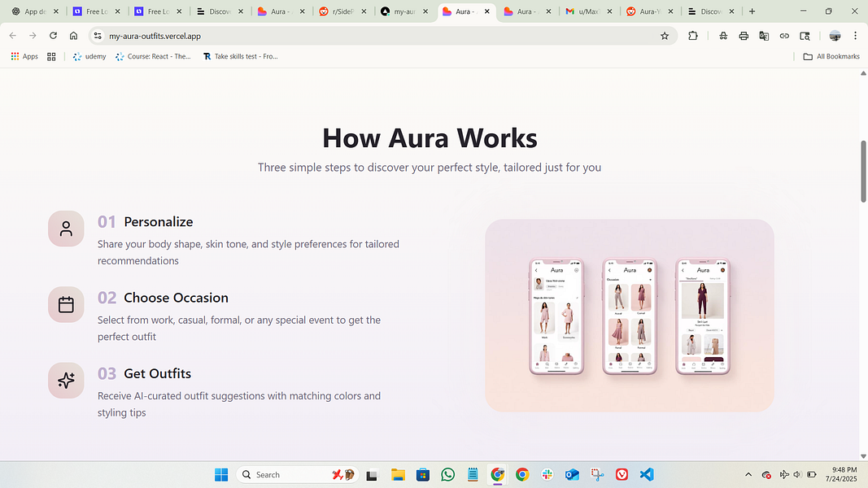Open the three-dot Chrome menu
Screen dimensions: 868x488
click(855, 36)
